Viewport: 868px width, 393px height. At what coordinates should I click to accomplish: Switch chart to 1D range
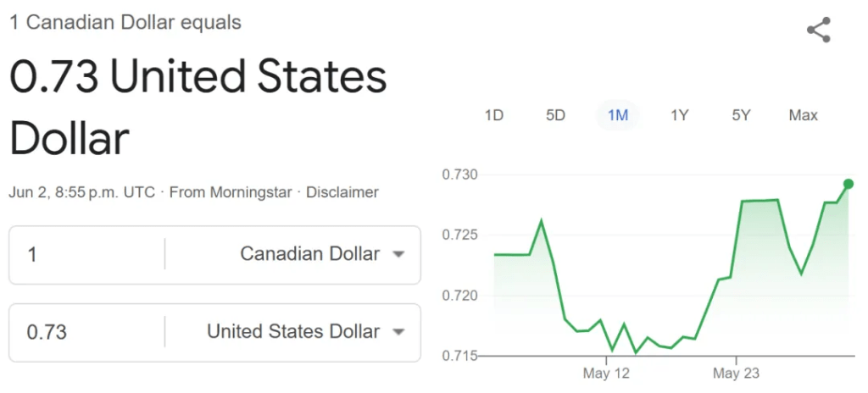pyautogui.click(x=493, y=115)
